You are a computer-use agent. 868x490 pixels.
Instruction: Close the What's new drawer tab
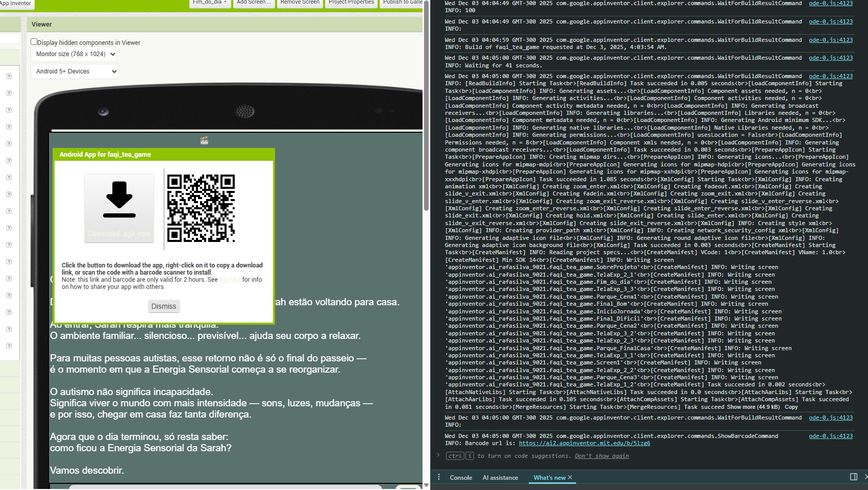tap(570, 477)
